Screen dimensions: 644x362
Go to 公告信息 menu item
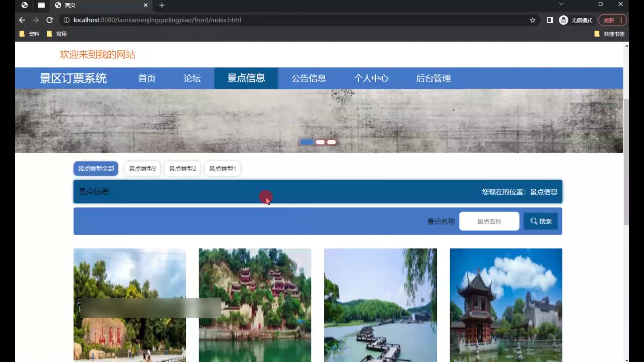(x=309, y=78)
